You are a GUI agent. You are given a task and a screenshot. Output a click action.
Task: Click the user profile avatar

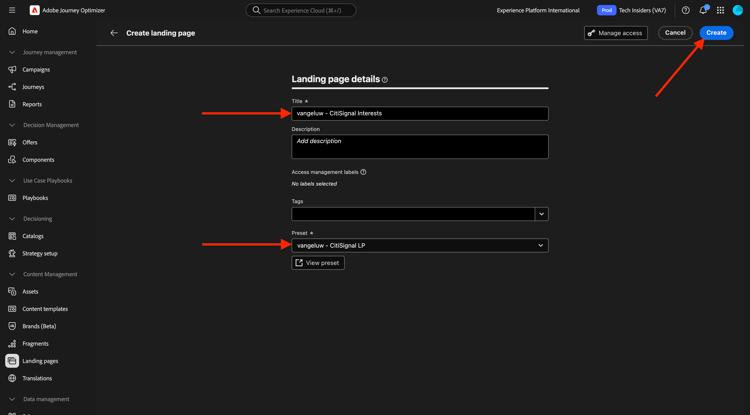(x=738, y=10)
